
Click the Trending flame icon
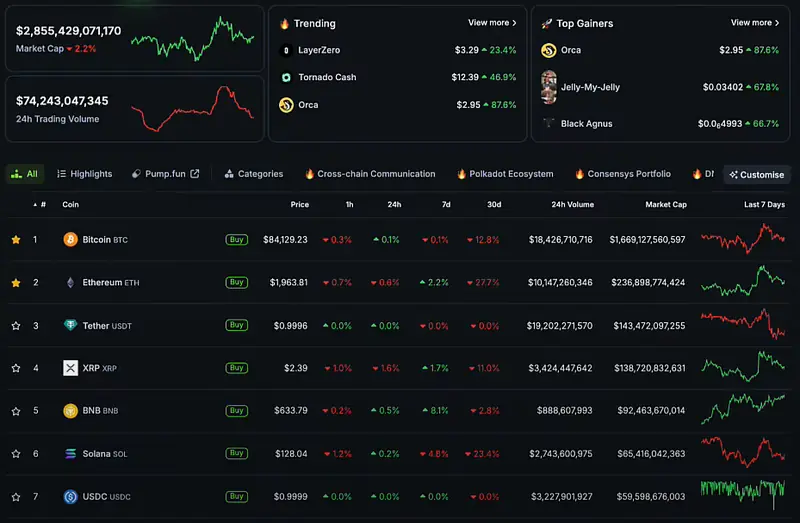(x=285, y=23)
